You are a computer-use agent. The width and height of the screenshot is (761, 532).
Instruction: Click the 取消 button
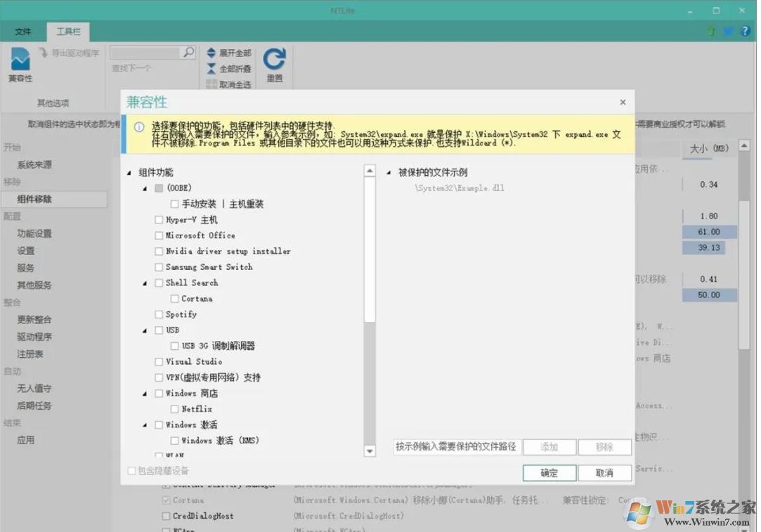coord(605,473)
